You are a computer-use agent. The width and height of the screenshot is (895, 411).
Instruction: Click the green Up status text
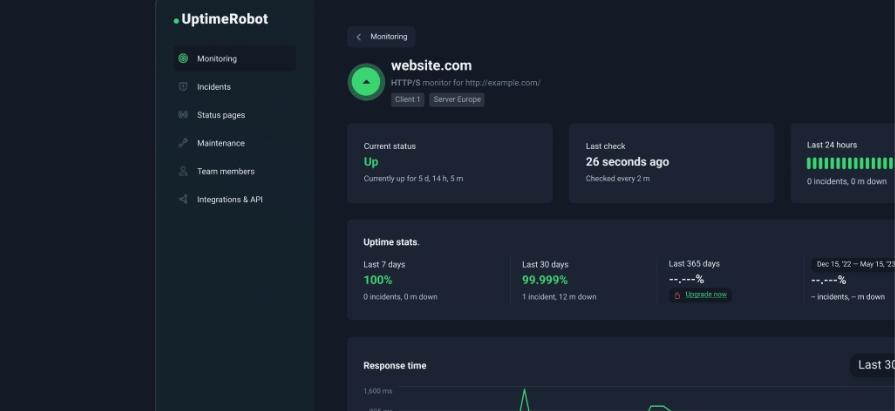coord(371,162)
